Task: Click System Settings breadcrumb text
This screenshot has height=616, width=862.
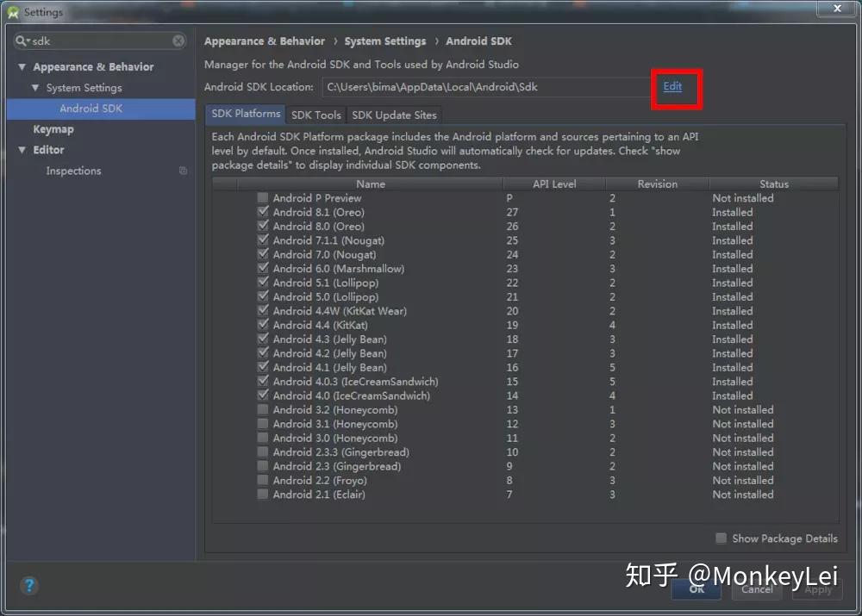Action: point(384,41)
